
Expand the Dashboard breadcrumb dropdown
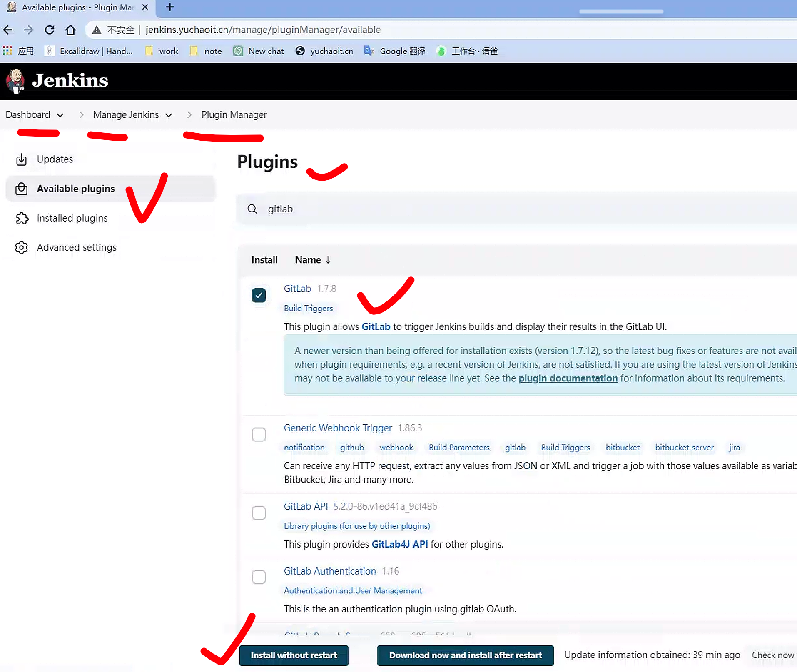[60, 115]
